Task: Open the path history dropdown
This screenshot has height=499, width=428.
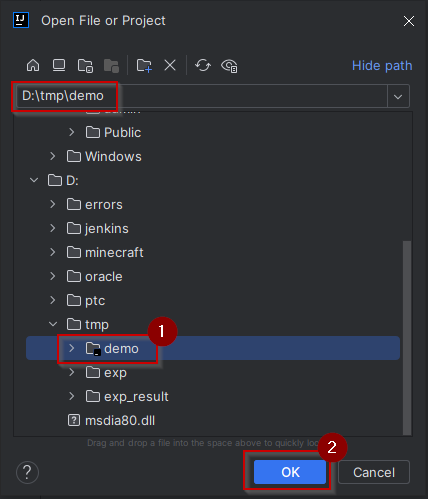Action: (398, 96)
